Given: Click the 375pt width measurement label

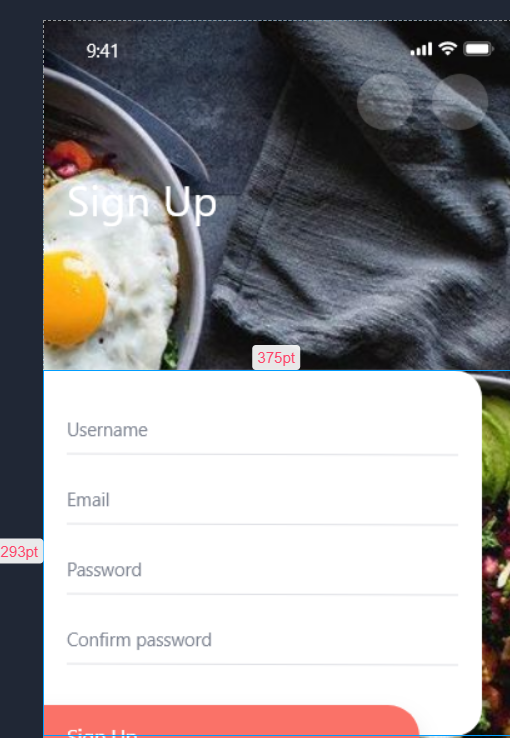Looking at the screenshot, I should (276, 358).
